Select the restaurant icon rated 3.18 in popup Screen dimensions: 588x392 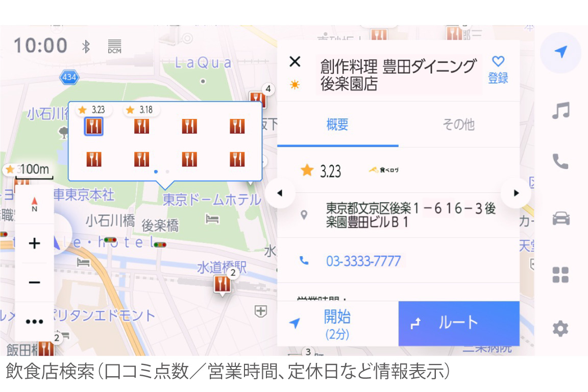(x=141, y=127)
